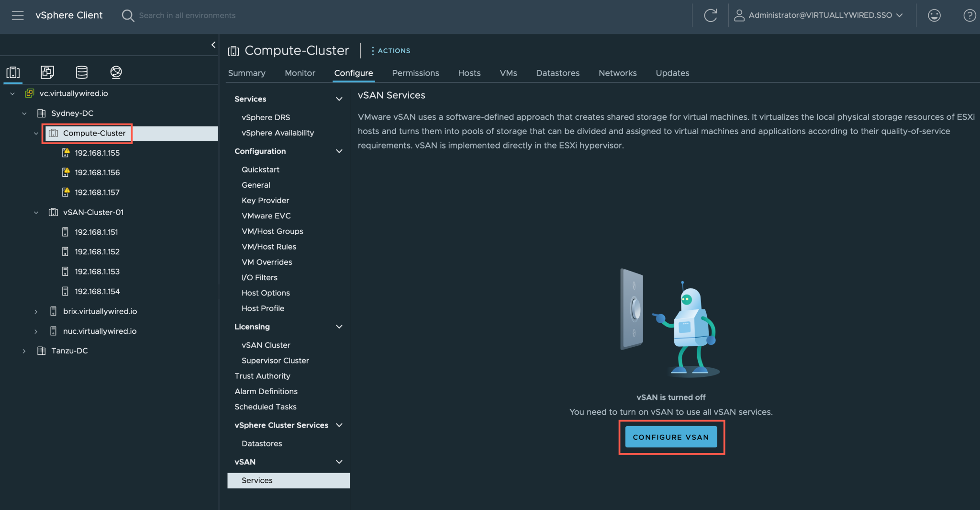Switch to Hosts and Clusters inventory view

13,72
